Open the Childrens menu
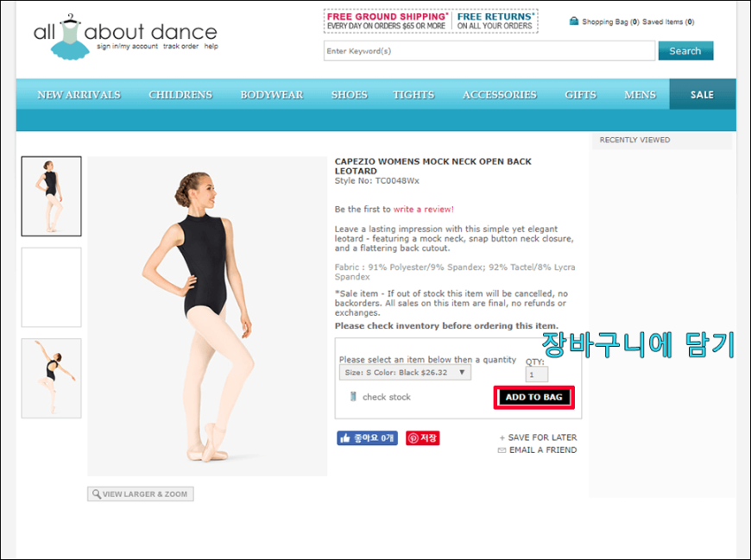The width and height of the screenshot is (751, 560). (x=180, y=95)
